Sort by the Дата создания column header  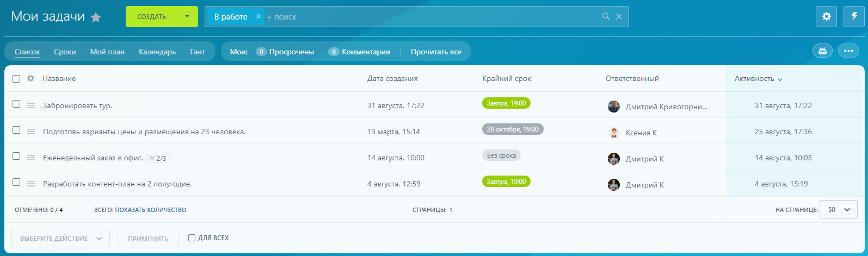(x=392, y=79)
